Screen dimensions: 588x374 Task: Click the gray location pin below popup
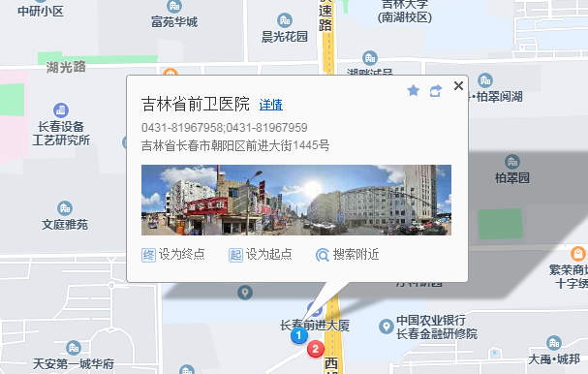point(245,293)
